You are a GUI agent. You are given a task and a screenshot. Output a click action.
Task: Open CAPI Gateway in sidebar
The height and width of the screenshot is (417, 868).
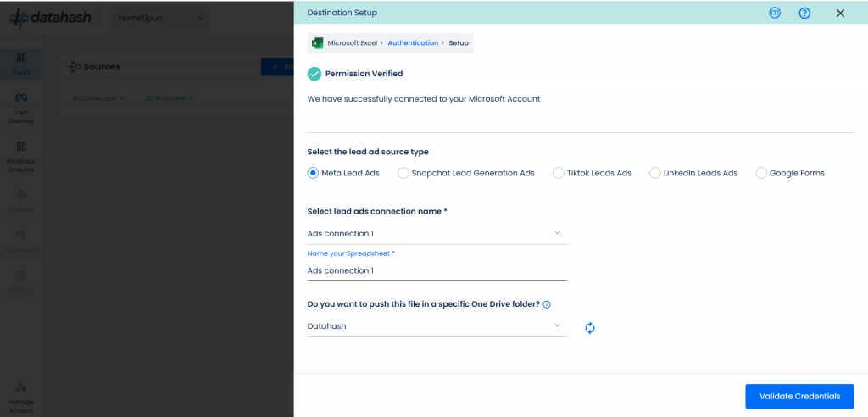(x=21, y=108)
